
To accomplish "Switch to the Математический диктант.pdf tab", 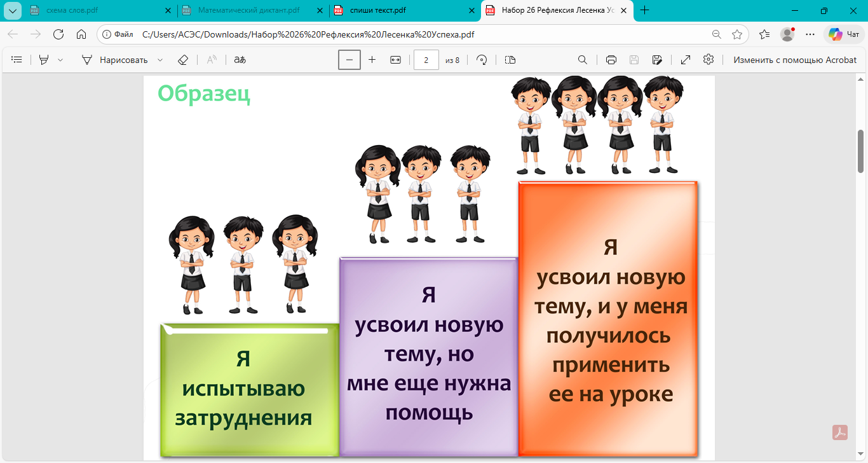I will pyautogui.click(x=253, y=10).
